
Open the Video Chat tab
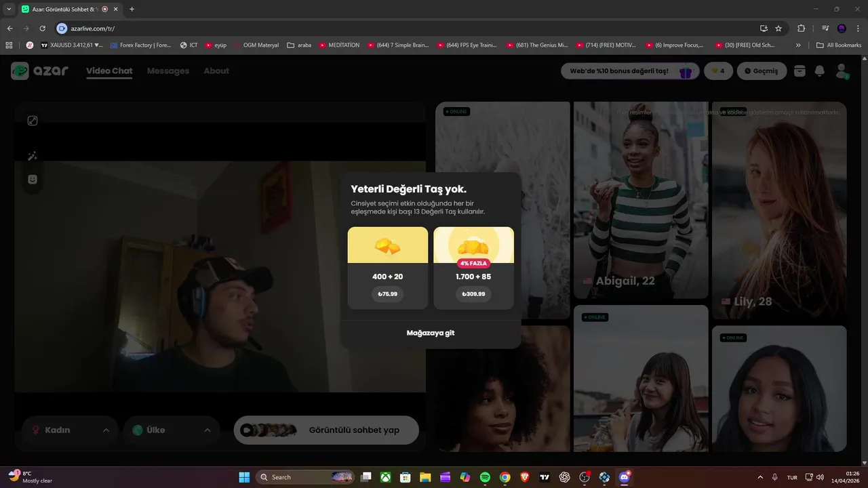pyautogui.click(x=109, y=70)
